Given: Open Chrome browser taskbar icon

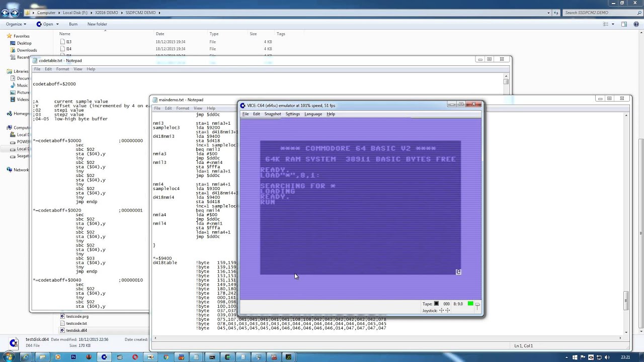Looking at the screenshot, I should pos(166,357).
